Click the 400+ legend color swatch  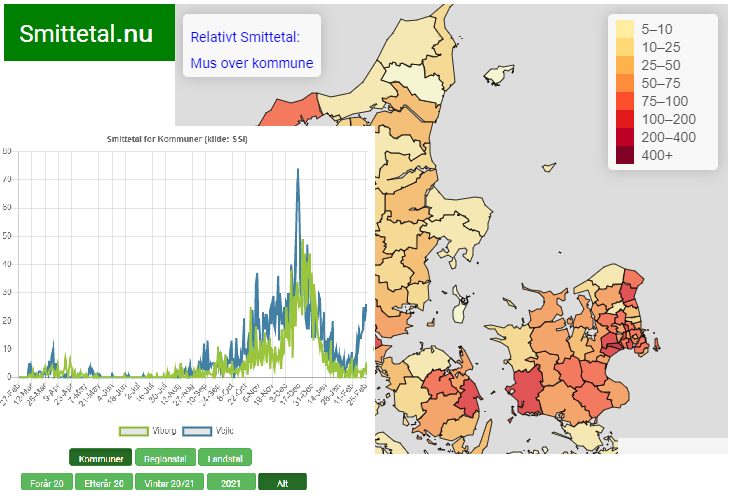click(x=624, y=155)
